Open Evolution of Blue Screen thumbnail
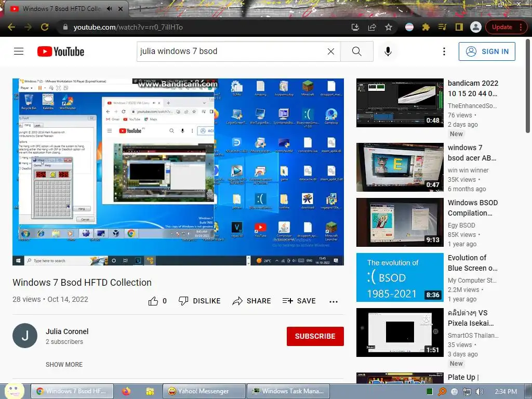Image resolution: width=532 pixels, height=399 pixels. [400, 277]
